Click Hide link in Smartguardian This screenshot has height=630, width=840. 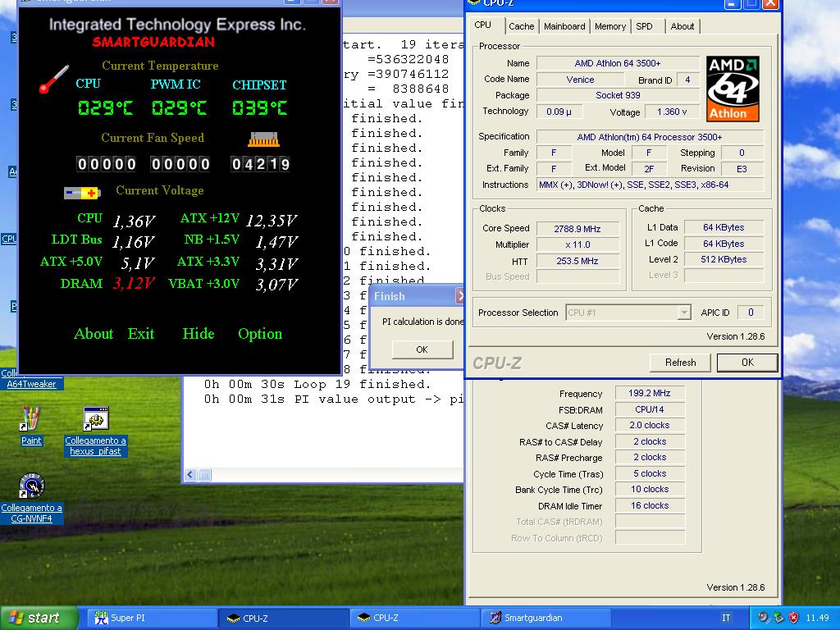(x=199, y=334)
